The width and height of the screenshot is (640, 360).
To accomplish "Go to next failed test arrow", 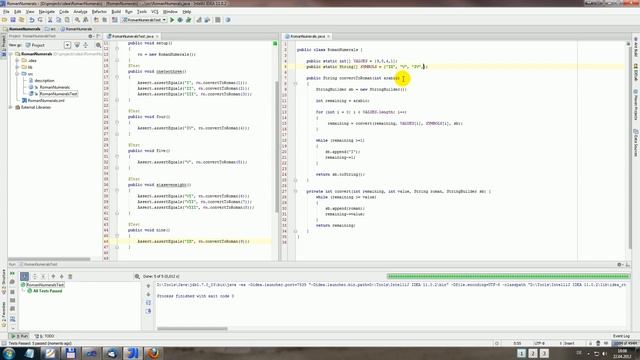I will [62, 276].
